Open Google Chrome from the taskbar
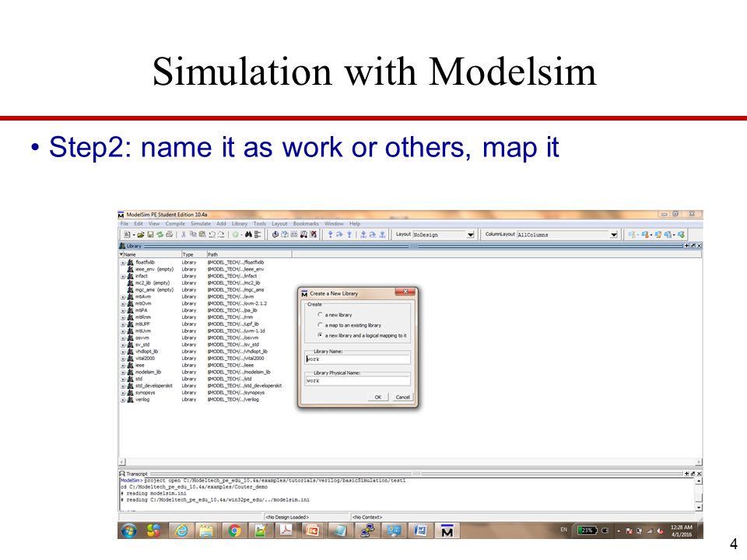Screen dimensions: 747x560 coord(234,530)
